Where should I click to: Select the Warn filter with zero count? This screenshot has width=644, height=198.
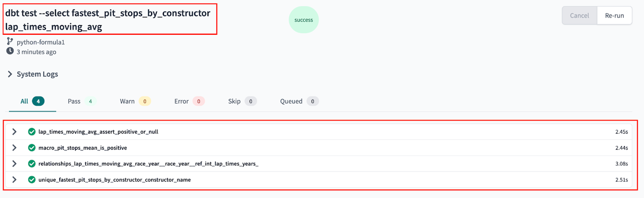pos(127,101)
